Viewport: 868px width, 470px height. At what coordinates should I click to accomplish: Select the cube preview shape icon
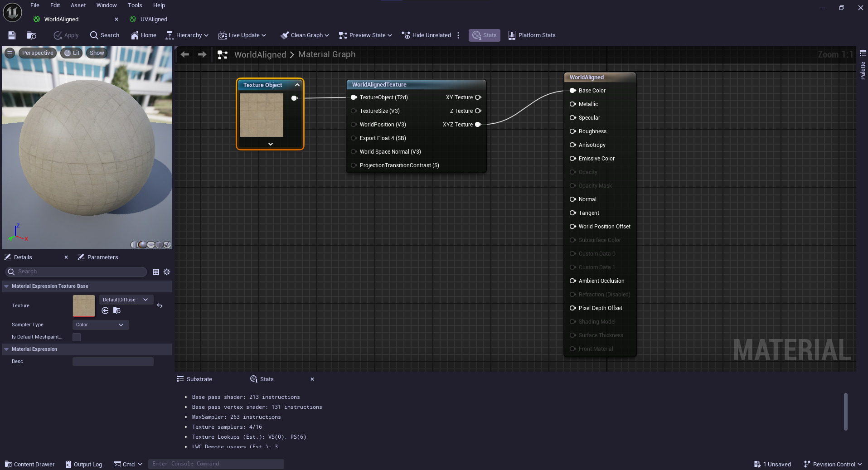(159, 245)
